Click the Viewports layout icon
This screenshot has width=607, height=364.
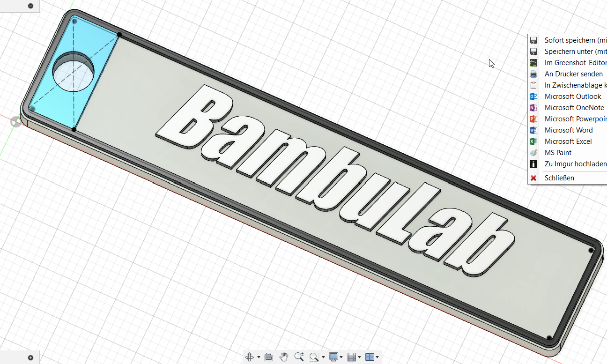369,357
